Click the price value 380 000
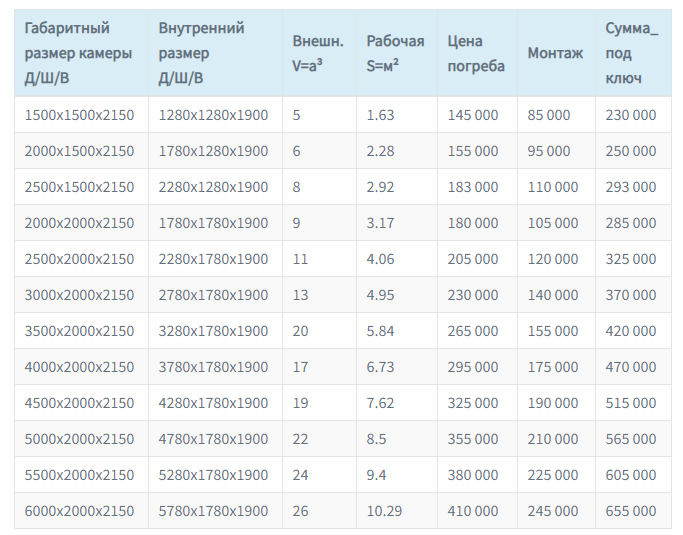 (473, 475)
